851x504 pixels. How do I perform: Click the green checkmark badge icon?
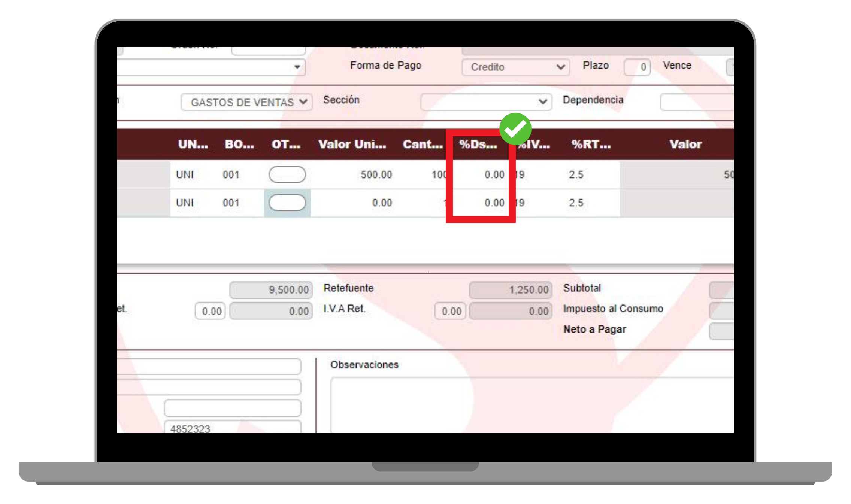click(x=515, y=129)
